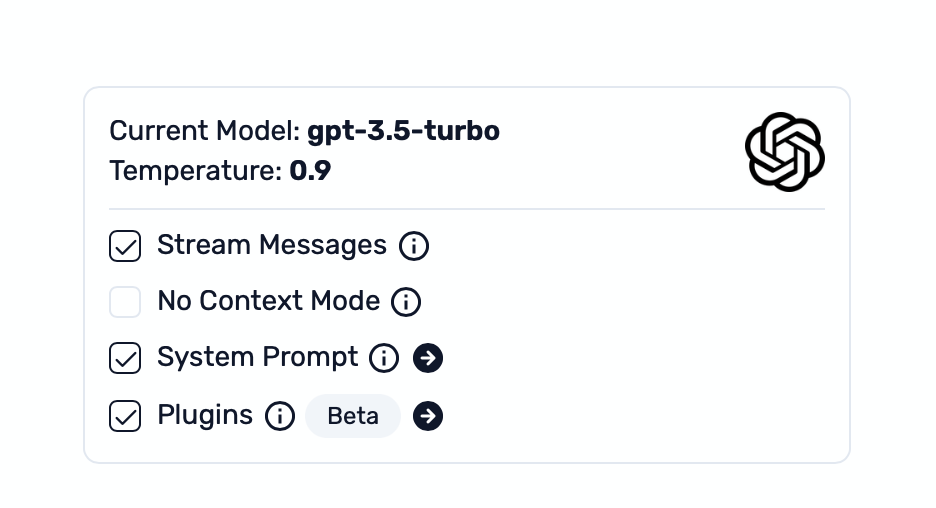The width and height of the screenshot is (936, 508).
Task: Select the gpt-3.5-turbo model name
Action: tap(403, 131)
